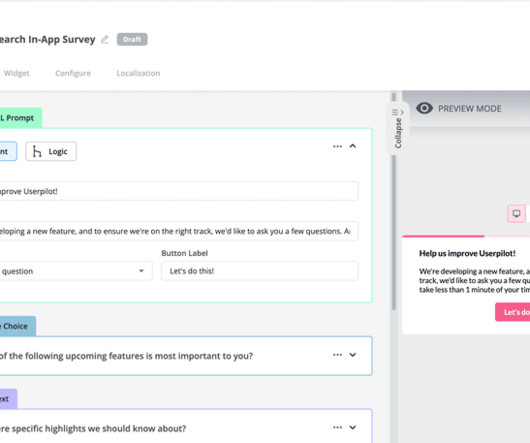Click the pink survey progress bar

point(443,236)
